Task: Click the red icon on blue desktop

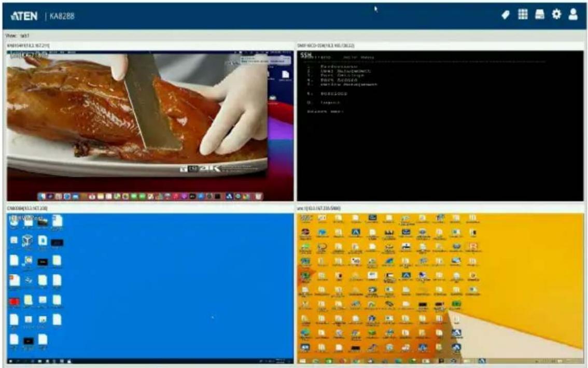Action: [14, 302]
